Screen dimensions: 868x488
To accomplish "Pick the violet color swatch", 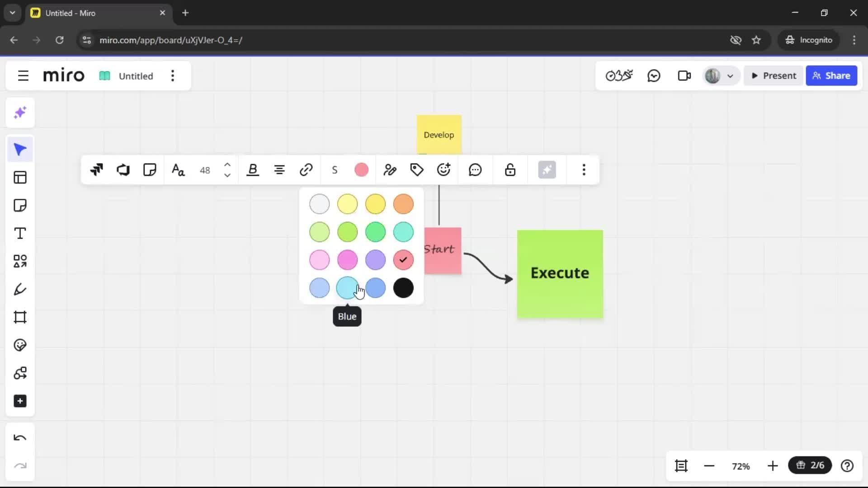I will (x=376, y=260).
